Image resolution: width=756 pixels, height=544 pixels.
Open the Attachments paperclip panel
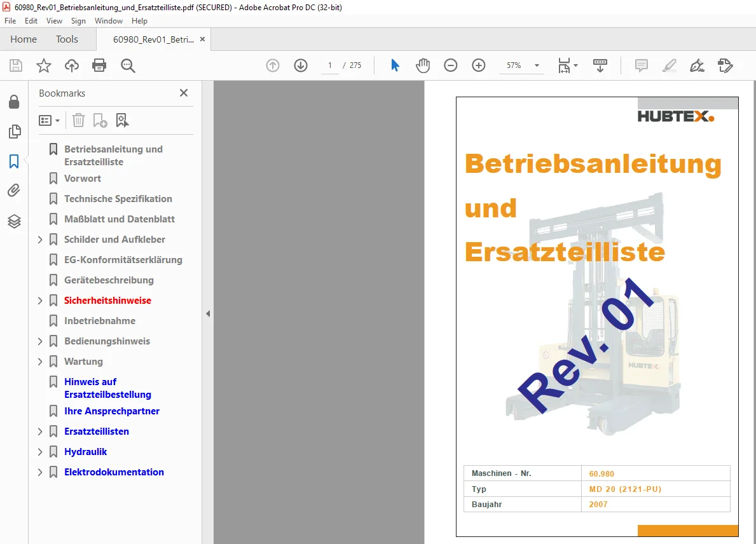point(14,191)
